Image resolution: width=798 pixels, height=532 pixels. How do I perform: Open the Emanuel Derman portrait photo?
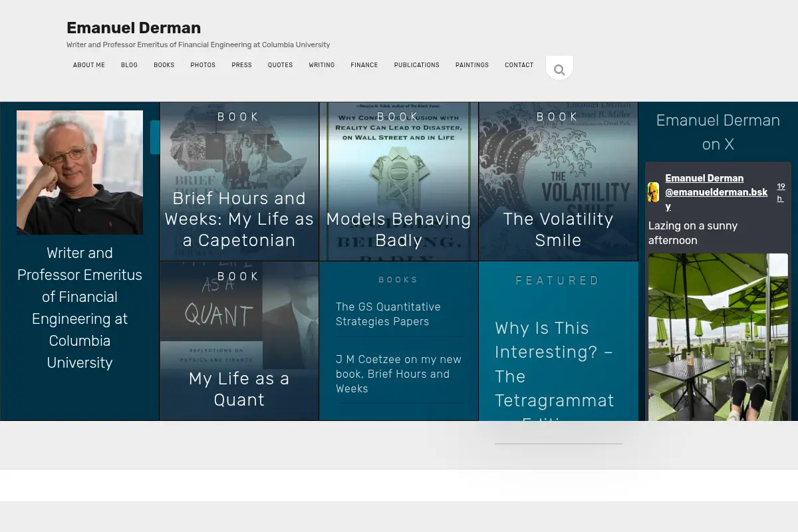click(x=80, y=172)
